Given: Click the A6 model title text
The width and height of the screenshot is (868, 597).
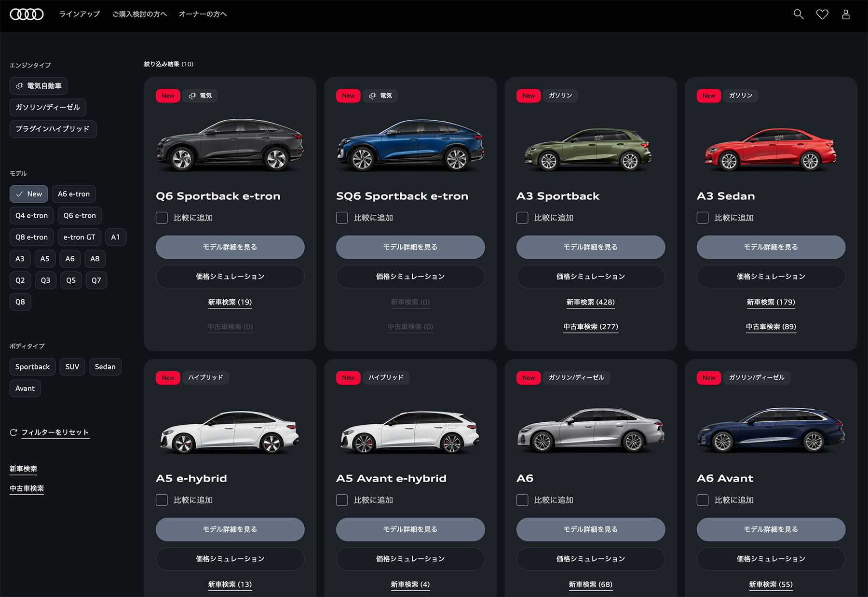Looking at the screenshot, I should coord(525,478).
